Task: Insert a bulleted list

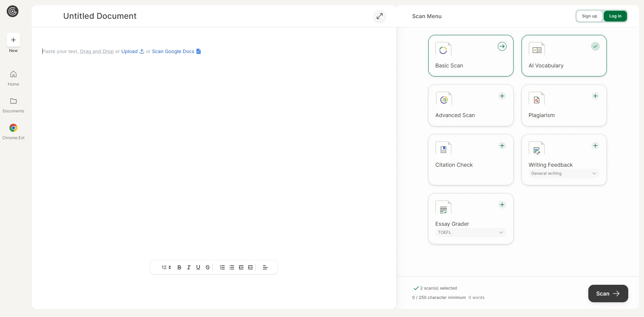Action: click(232, 267)
